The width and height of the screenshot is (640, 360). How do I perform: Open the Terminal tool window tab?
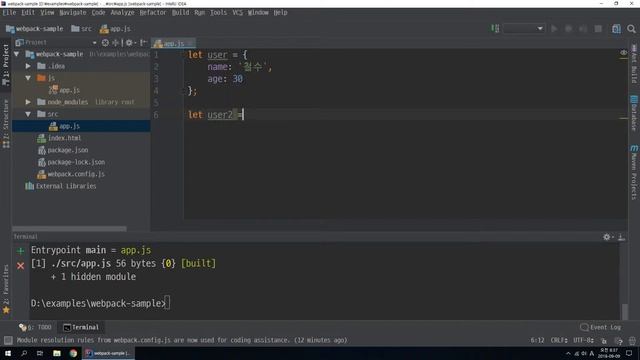pyautogui.click(x=81, y=327)
